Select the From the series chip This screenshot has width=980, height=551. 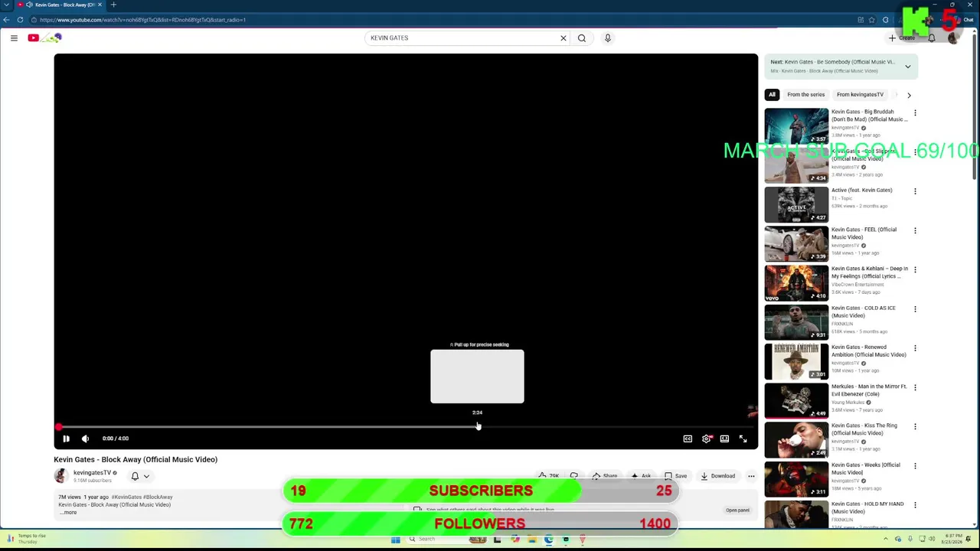coord(806,95)
